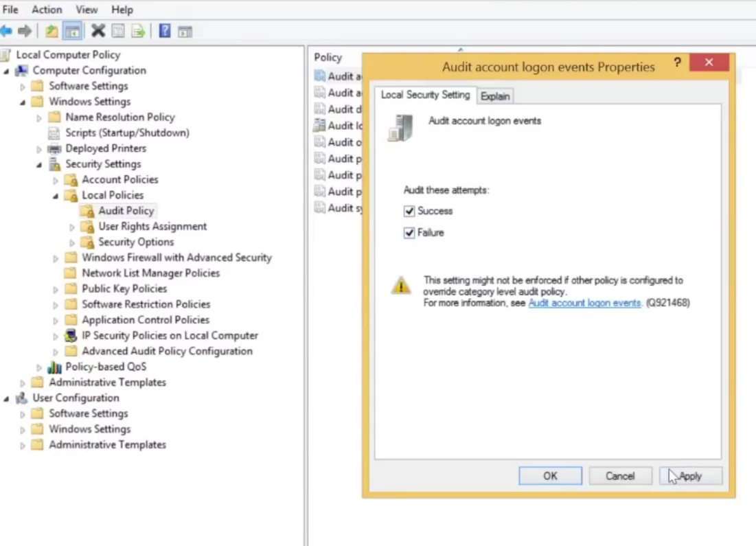Expand the Policy-based QoS node
This screenshot has height=546, width=756.
click(x=39, y=367)
